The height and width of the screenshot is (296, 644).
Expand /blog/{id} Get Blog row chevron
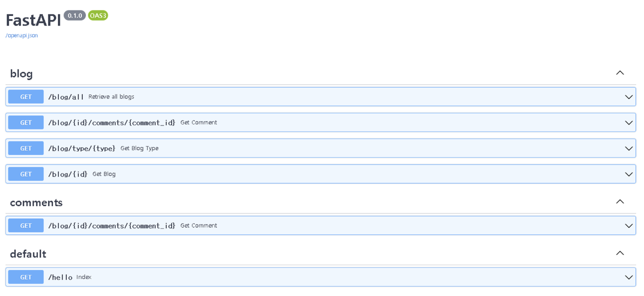click(629, 174)
